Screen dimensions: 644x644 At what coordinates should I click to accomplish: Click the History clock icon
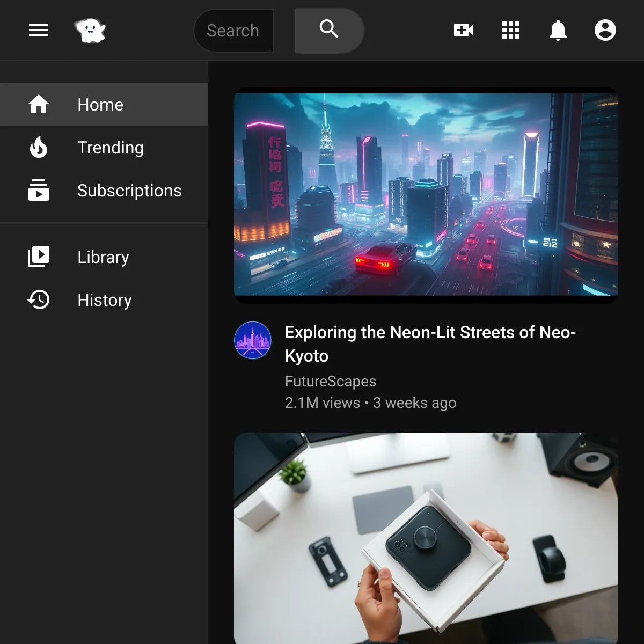(x=39, y=300)
